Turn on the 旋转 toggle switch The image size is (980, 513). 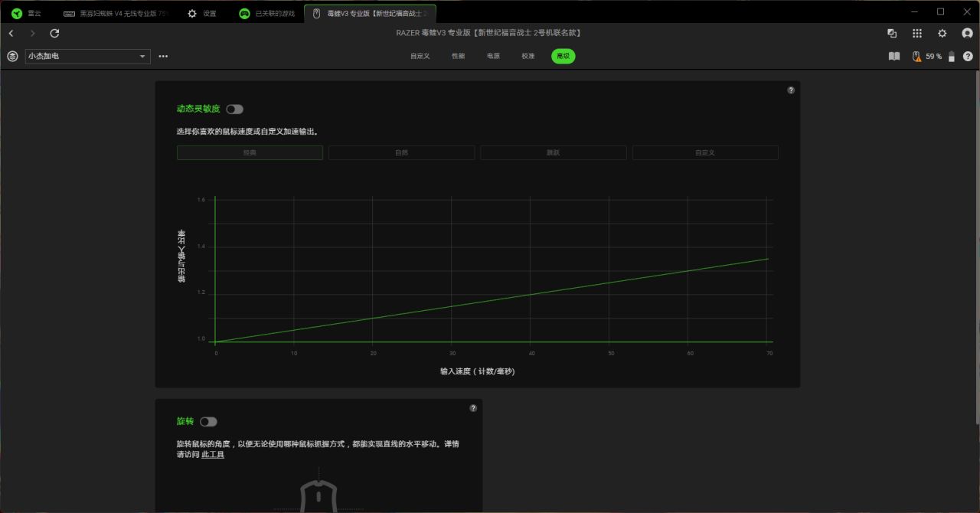[208, 422]
